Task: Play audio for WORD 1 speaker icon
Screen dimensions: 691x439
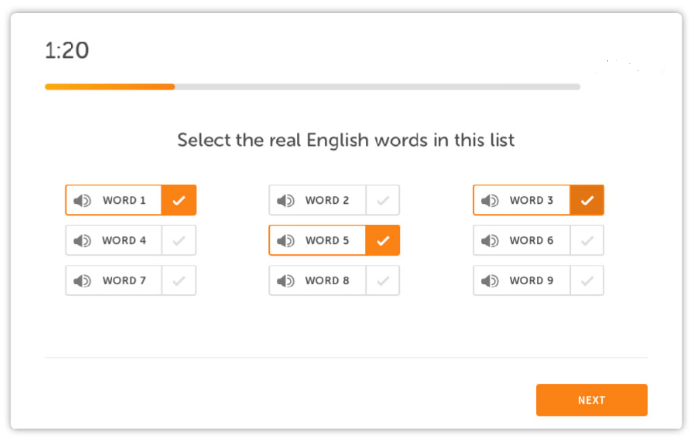Action: [x=82, y=201]
